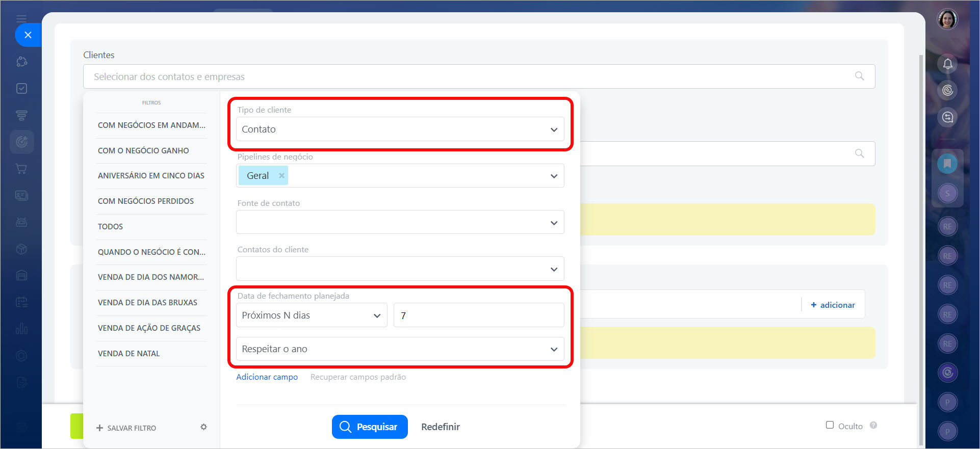Viewport: 980px width, 449px height.
Task: Click the user profile avatar
Action: click(x=947, y=19)
